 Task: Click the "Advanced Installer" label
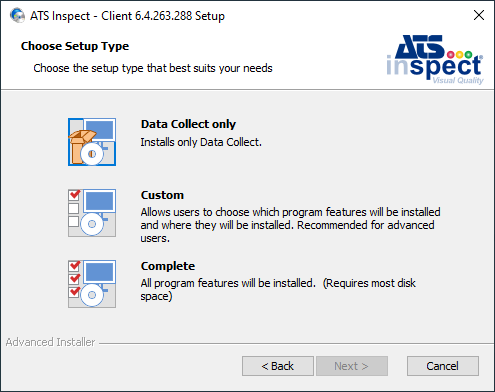coord(50,342)
